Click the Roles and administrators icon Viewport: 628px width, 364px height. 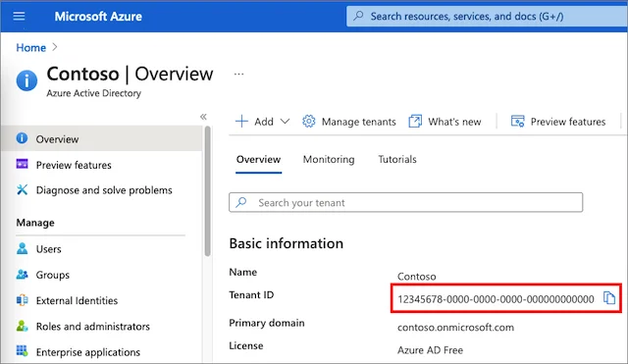(22, 326)
